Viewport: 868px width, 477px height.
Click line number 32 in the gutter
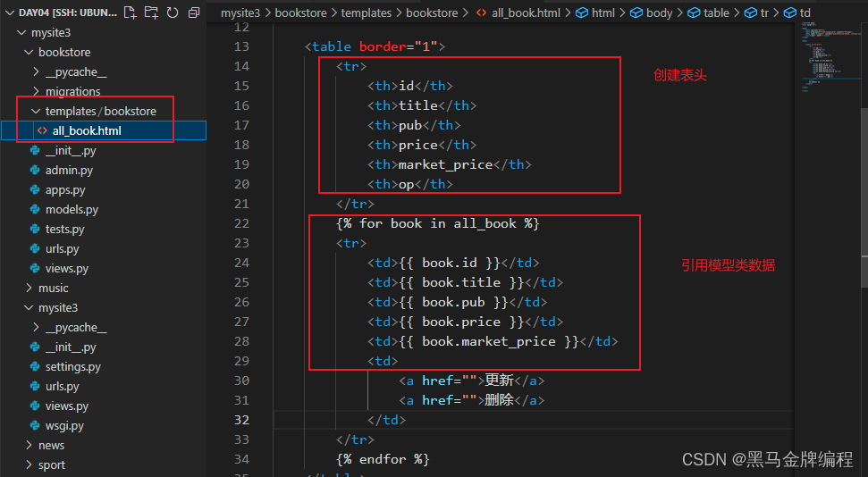[241, 420]
